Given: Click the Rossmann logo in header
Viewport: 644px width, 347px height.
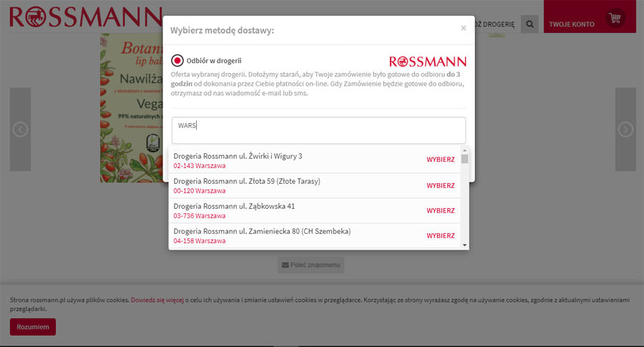Looking at the screenshot, I should point(86,17).
